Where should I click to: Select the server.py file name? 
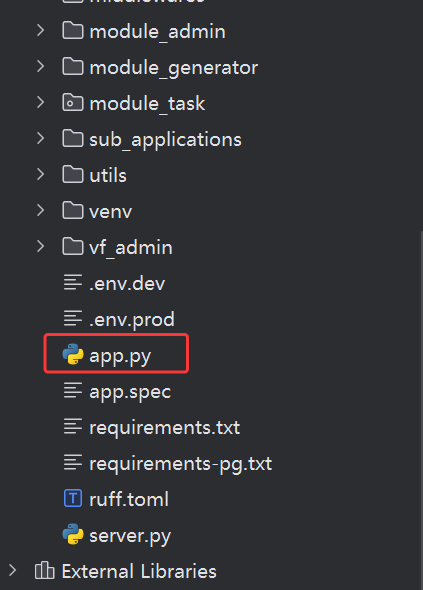pos(130,536)
